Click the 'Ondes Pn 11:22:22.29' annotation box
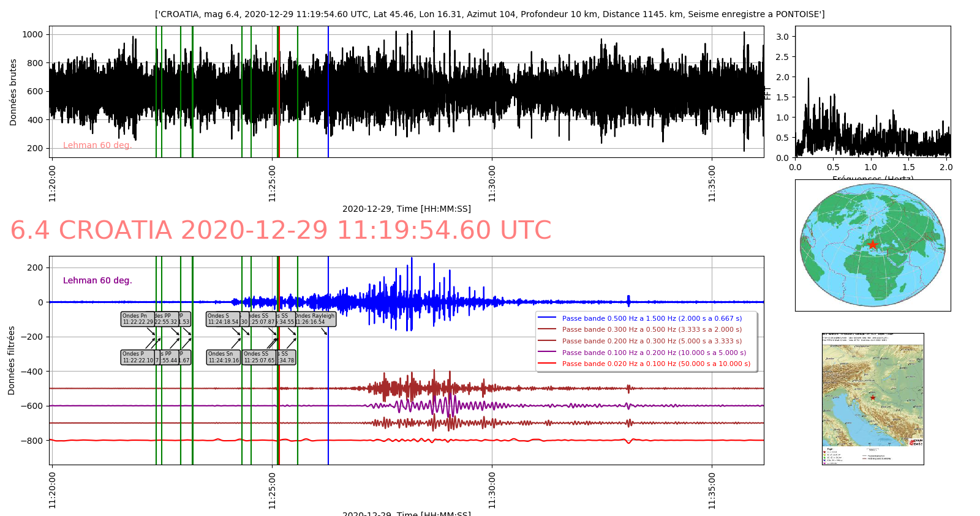This screenshot has width=980, height=516. click(x=137, y=319)
